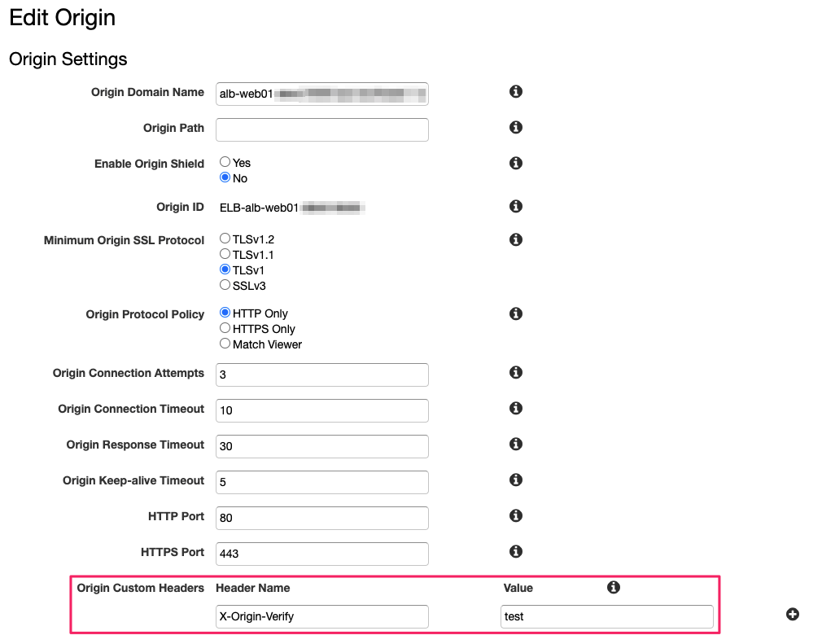Switch Origin Protocol Policy to HTTPS Only
The height and width of the screenshot is (644, 822).
tap(224, 329)
